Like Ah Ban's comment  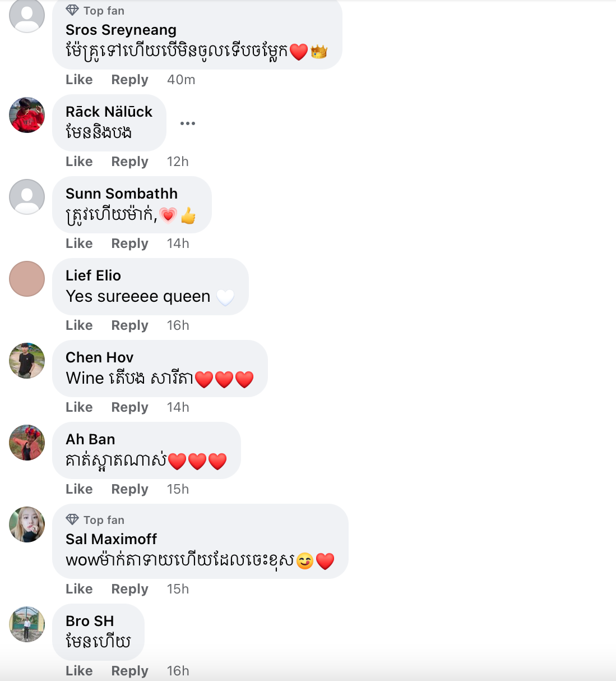[79, 489]
